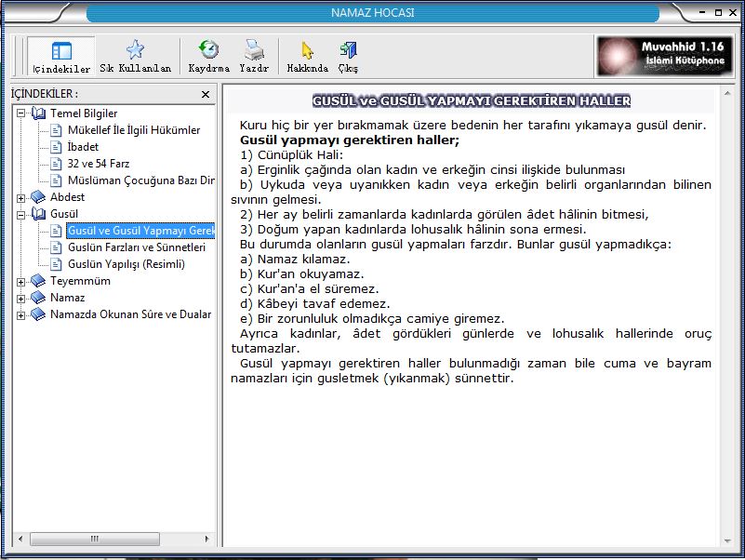
Task: Close the NAMAZ HOCASI window
Action: click(x=733, y=13)
